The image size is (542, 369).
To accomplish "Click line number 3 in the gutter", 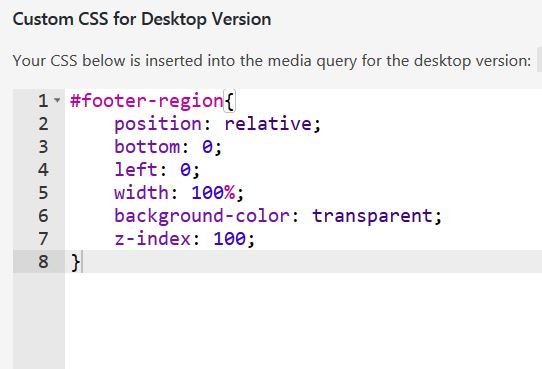I will click(43, 147).
